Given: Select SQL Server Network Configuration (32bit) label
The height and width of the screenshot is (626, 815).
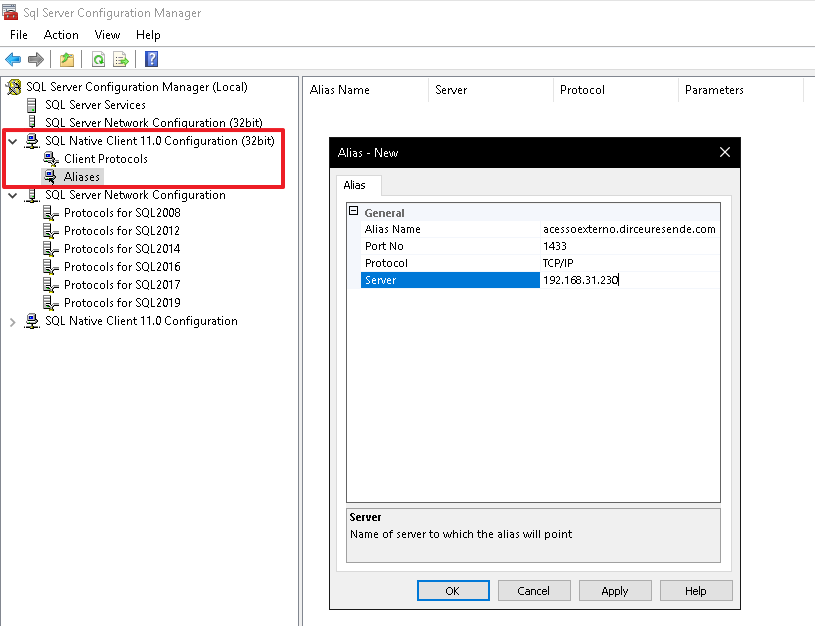Looking at the screenshot, I should pos(153,123).
